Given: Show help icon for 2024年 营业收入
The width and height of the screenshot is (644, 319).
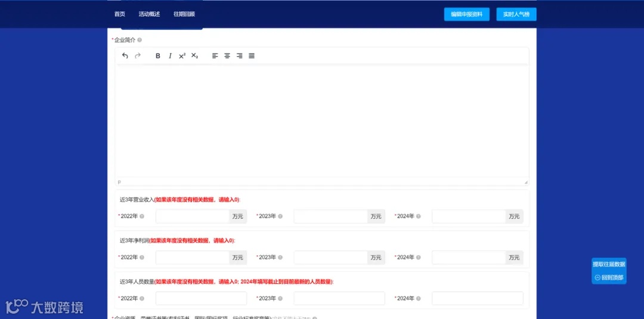Looking at the screenshot, I should [419, 216].
